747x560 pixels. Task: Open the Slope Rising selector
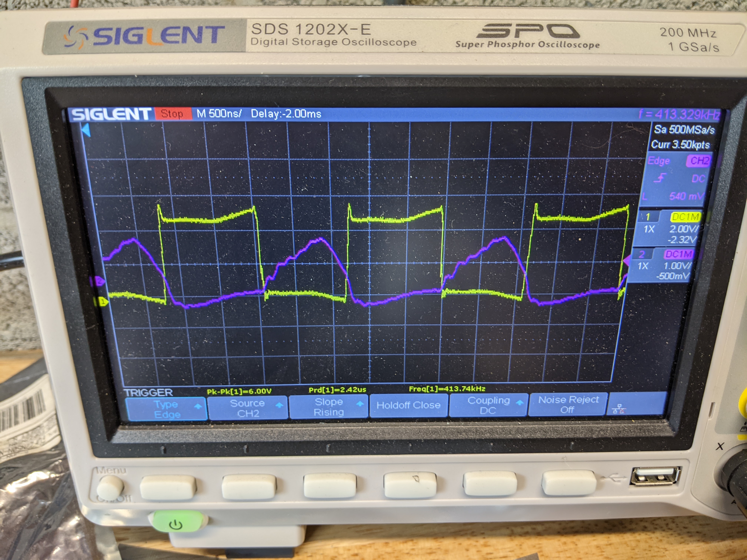pyautogui.click(x=329, y=407)
